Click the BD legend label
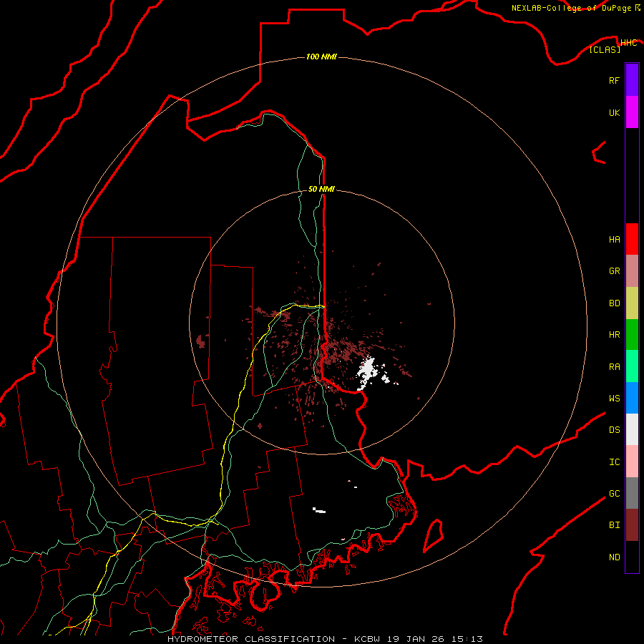This screenshot has width=644, height=644. coord(614,303)
